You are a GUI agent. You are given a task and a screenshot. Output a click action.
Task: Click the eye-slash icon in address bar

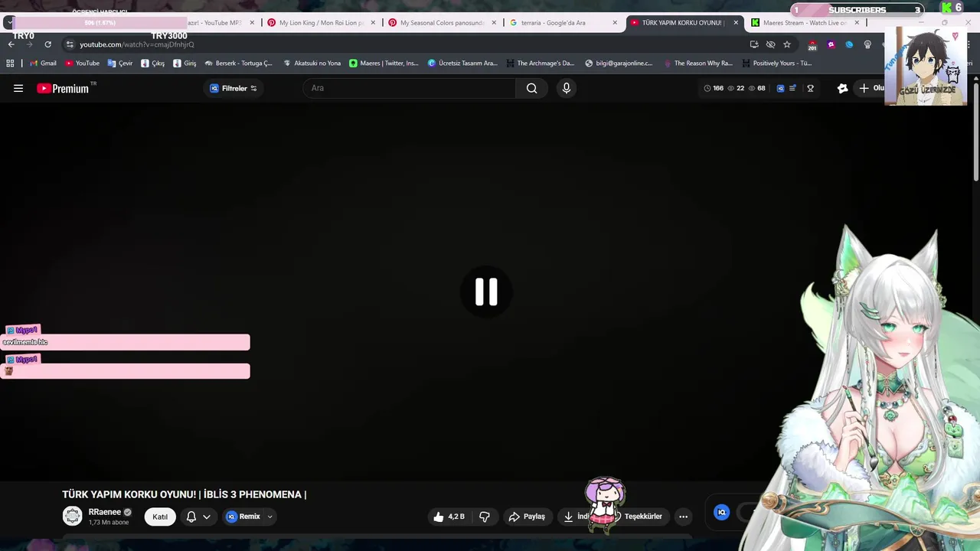tap(771, 44)
